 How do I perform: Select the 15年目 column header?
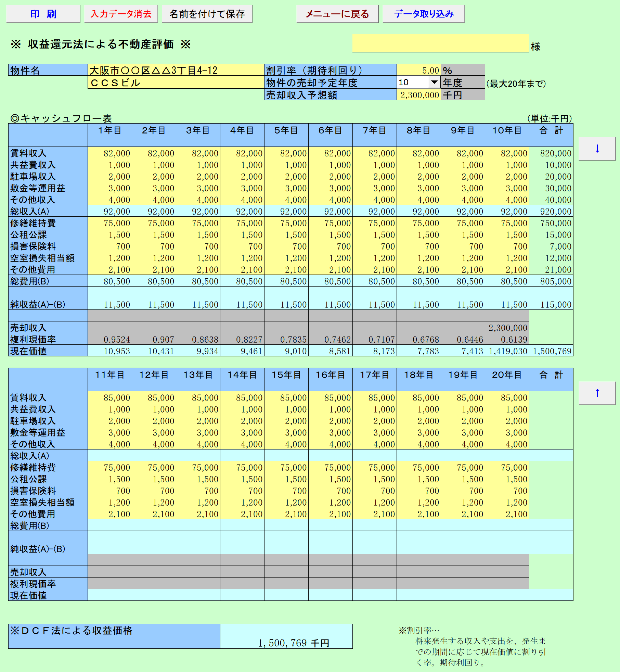pos(286,380)
